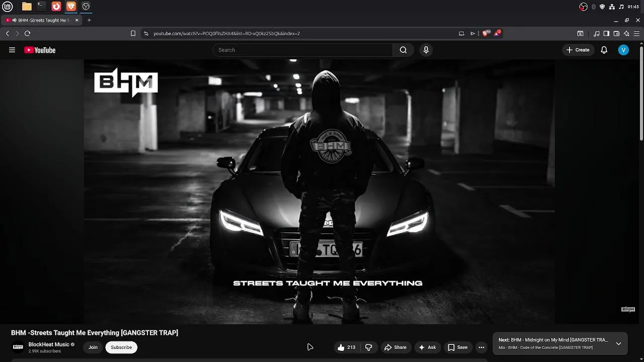Image resolution: width=644 pixels, height=362 pixels.
Task: Dislike this video
Action: pos(369,347)
